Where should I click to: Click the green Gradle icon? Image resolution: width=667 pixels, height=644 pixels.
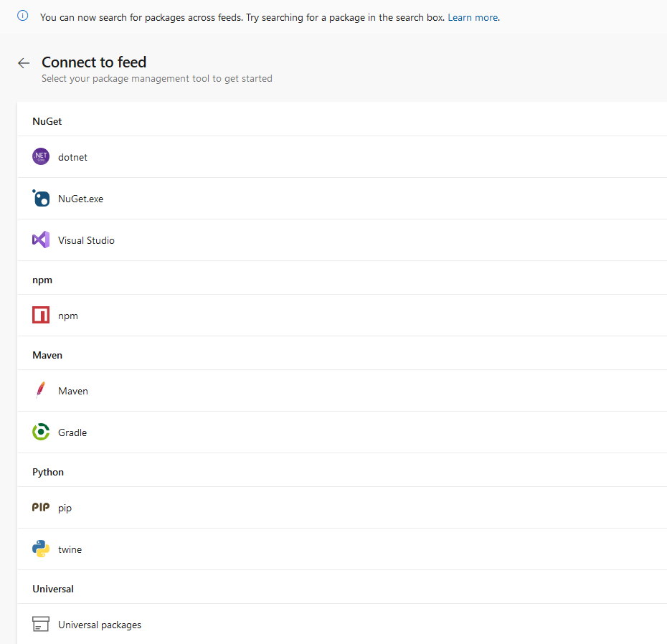pos(41,432)
